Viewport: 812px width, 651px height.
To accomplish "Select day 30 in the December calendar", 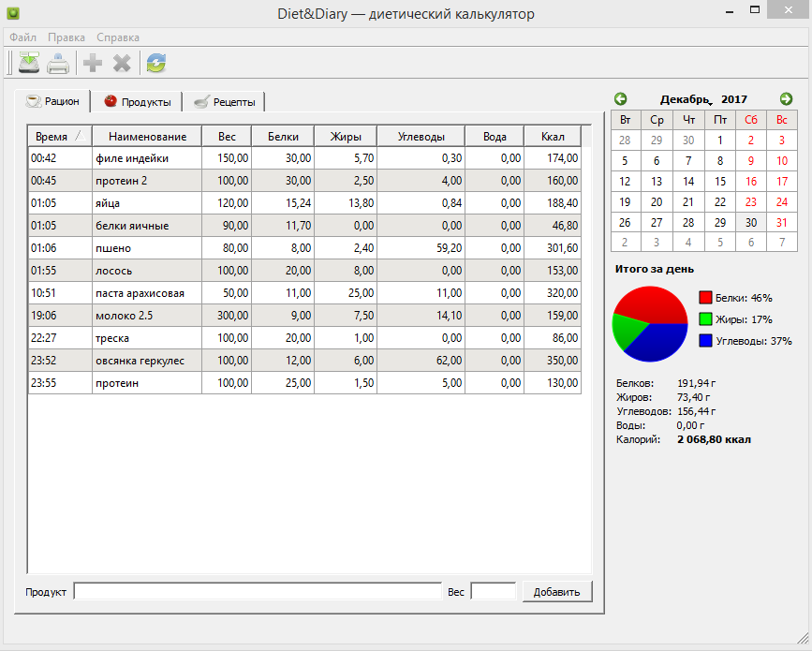I will tap(750, 223).
